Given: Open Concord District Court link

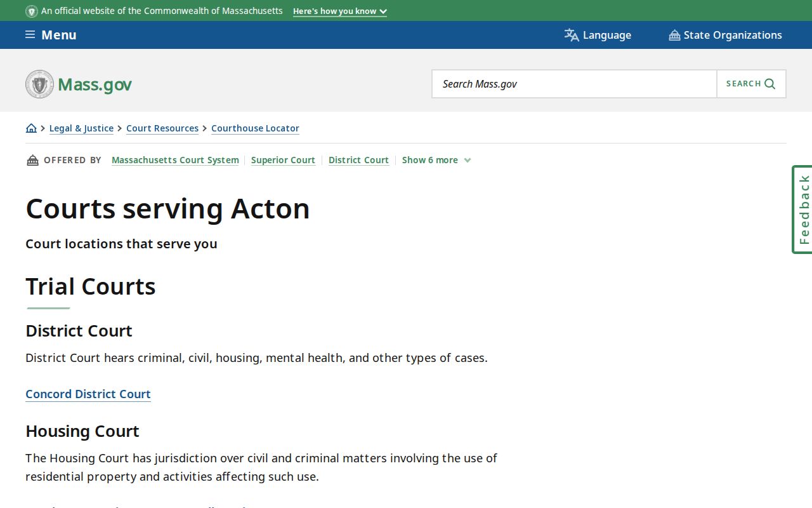Looking at the screenshot, I should pos(88,394).
